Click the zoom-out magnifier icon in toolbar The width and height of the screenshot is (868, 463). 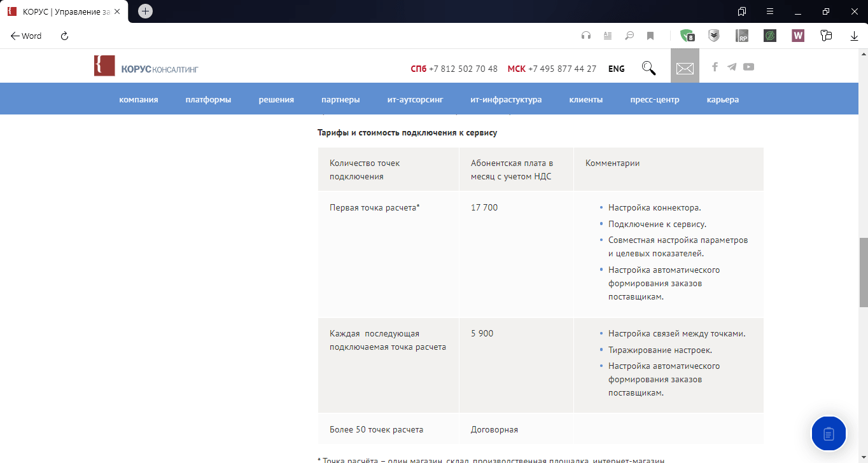point(629,36)
